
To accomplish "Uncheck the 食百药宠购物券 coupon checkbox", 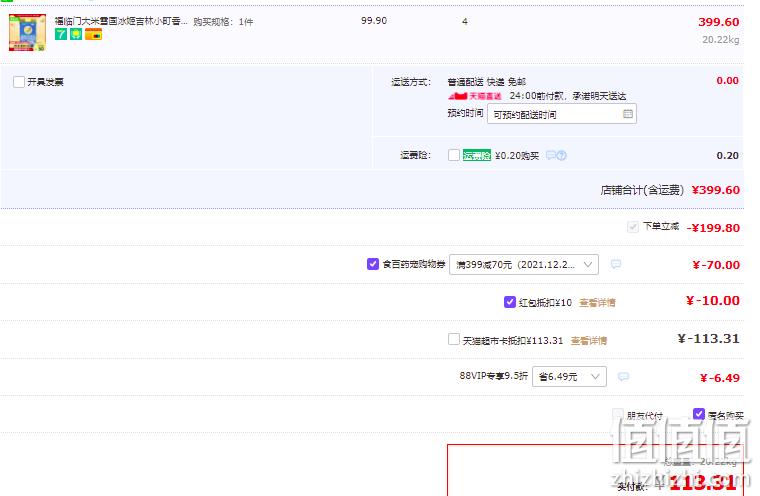I will [373, 264].
